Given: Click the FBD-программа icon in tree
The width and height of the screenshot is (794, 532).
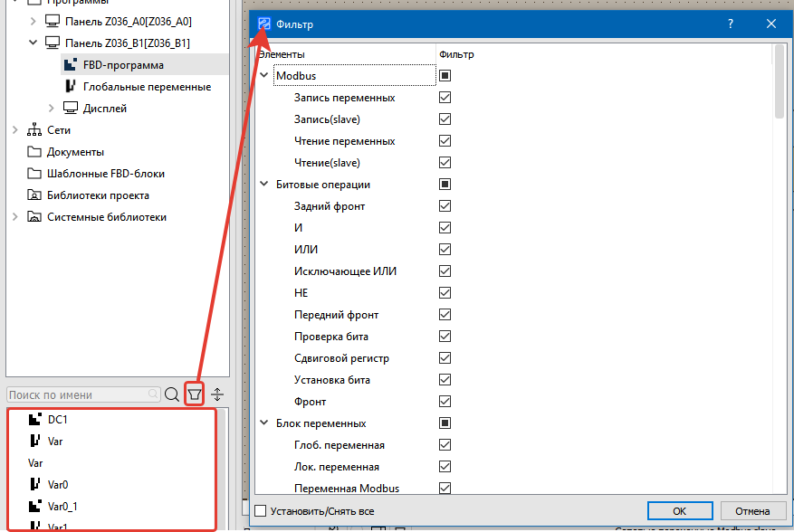Looking at the screenshot, I should pyautogui.click(x=70, y=65).
